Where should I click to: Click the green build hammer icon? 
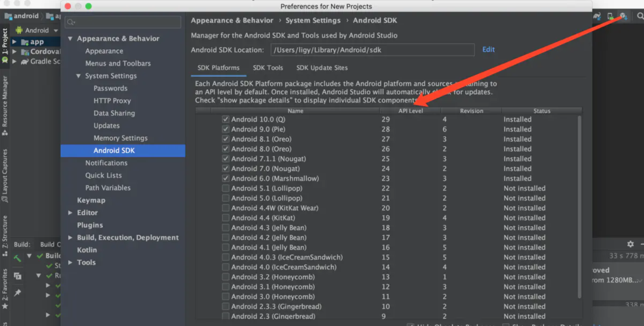coord(17,258)
